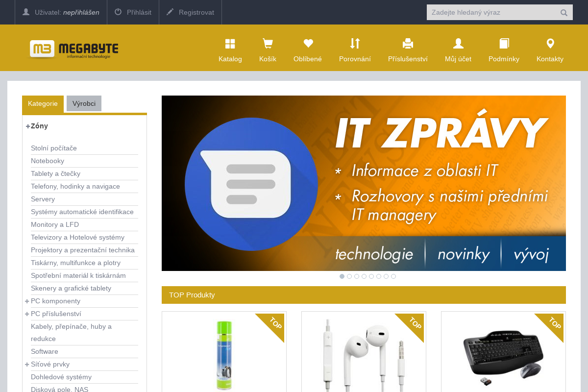Select the third carousel dot
588x392 pixels.
357,276
